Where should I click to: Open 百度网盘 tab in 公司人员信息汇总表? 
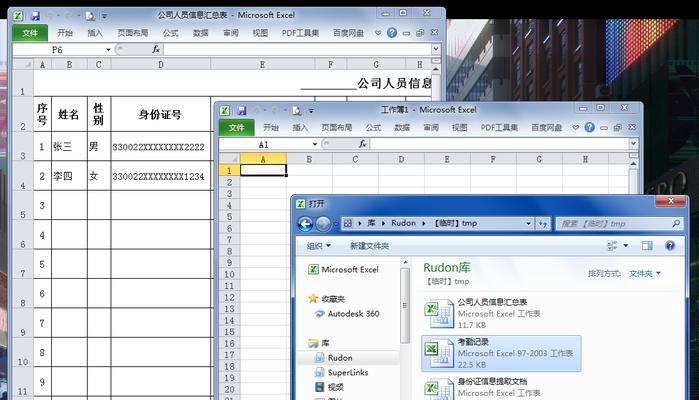[348, 33]
